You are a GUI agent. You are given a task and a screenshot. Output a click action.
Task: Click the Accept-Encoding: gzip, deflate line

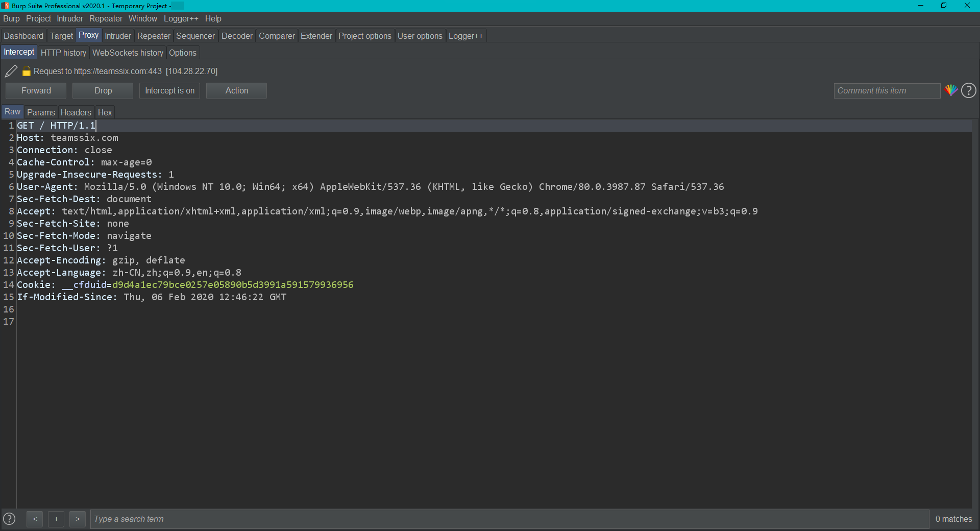tap(101, 260)
